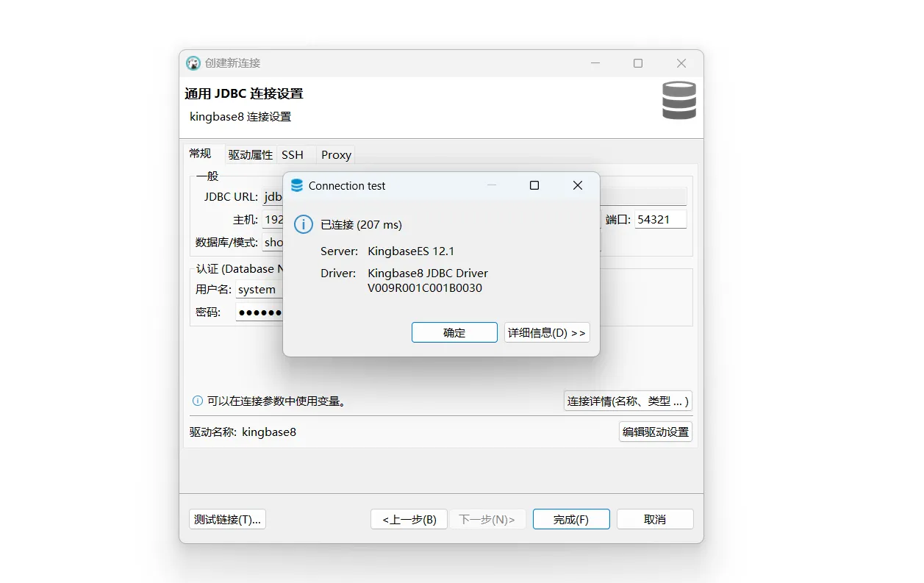This screenshot has height=583, width=924.
Task: Close the 创建新连接 window
Action: tap(681, 63)
